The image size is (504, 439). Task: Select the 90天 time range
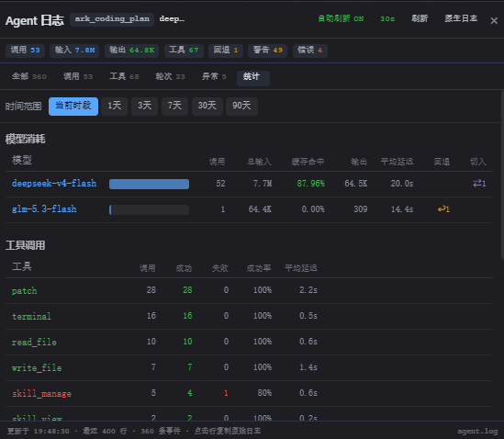click(x=241, y=107)
